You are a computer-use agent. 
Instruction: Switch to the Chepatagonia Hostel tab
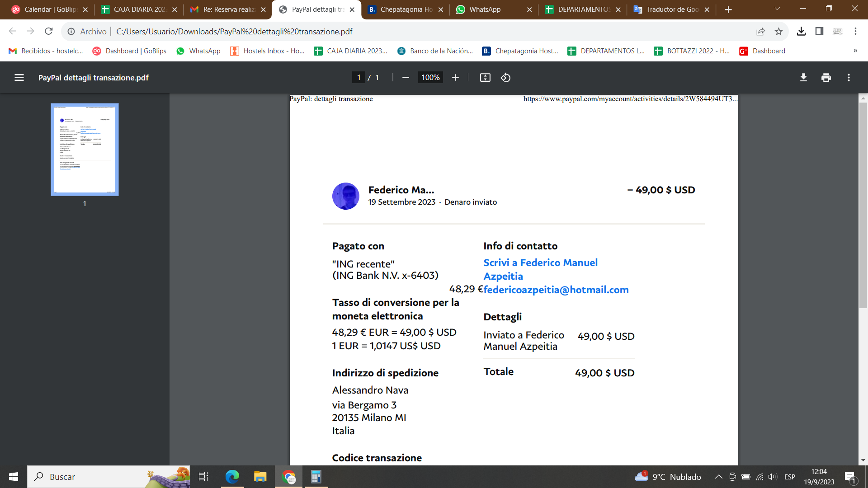click(x=406, y=9)
